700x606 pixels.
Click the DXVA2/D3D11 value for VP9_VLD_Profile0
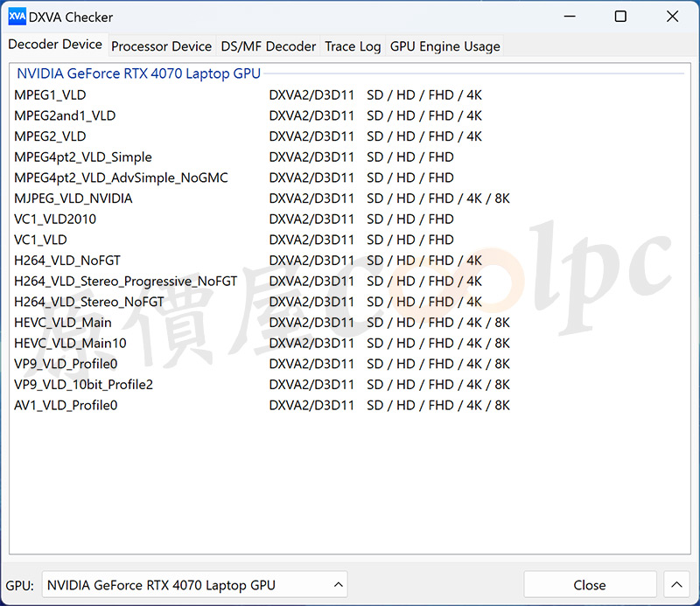pos(311,364)
